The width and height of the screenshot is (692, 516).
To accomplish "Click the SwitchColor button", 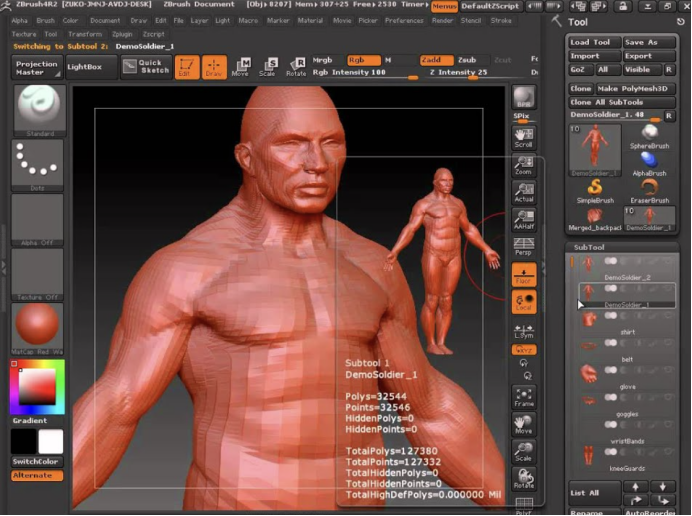I will pos(37,462).
